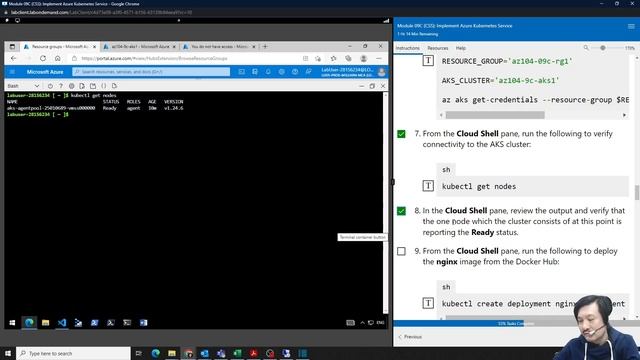Open Azure notifications bell
Viewport: 640px width, 360px height.
tap(268, 72)
